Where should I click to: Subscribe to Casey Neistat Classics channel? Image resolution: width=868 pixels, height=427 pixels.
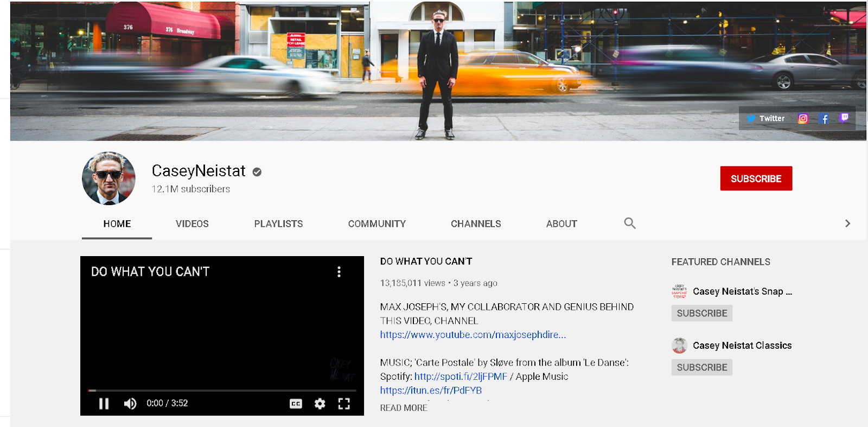point(702,367)
